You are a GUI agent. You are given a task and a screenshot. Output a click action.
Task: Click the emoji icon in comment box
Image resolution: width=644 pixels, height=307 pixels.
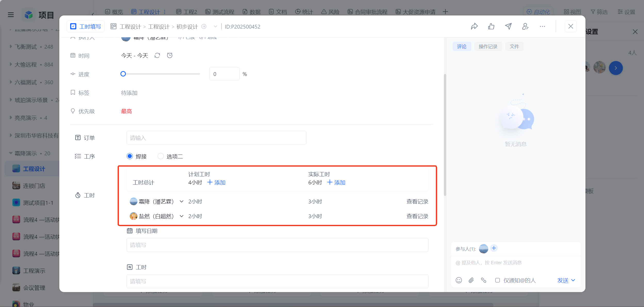tap(459, 280)
